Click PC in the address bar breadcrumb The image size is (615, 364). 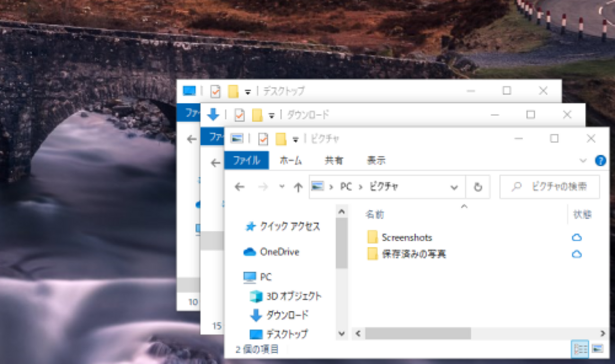(x=346, y=187)
